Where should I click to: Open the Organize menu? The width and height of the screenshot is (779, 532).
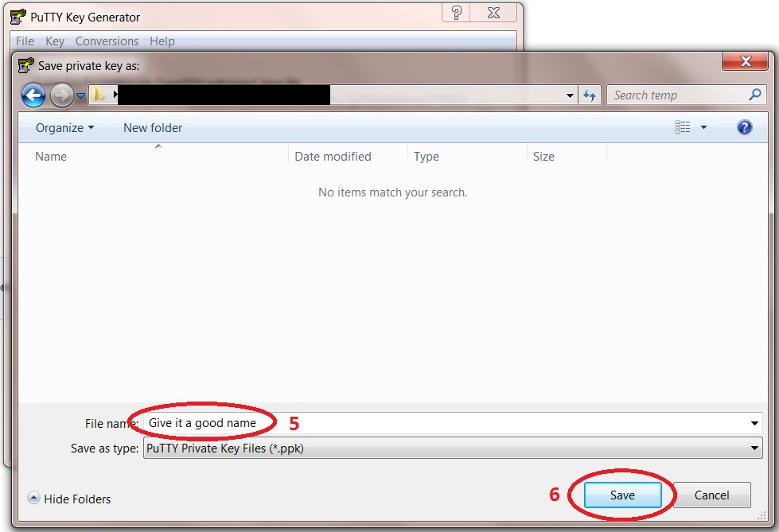64,127
